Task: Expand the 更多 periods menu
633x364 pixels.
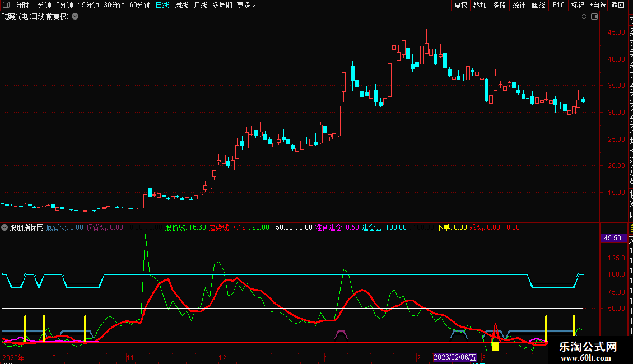Action: click(x=246, y=5)
